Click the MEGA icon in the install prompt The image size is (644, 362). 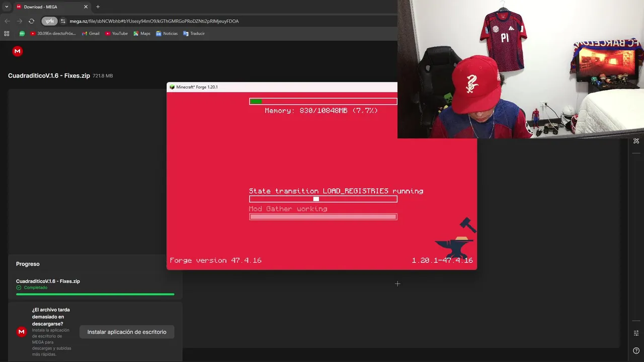(21, 332)
